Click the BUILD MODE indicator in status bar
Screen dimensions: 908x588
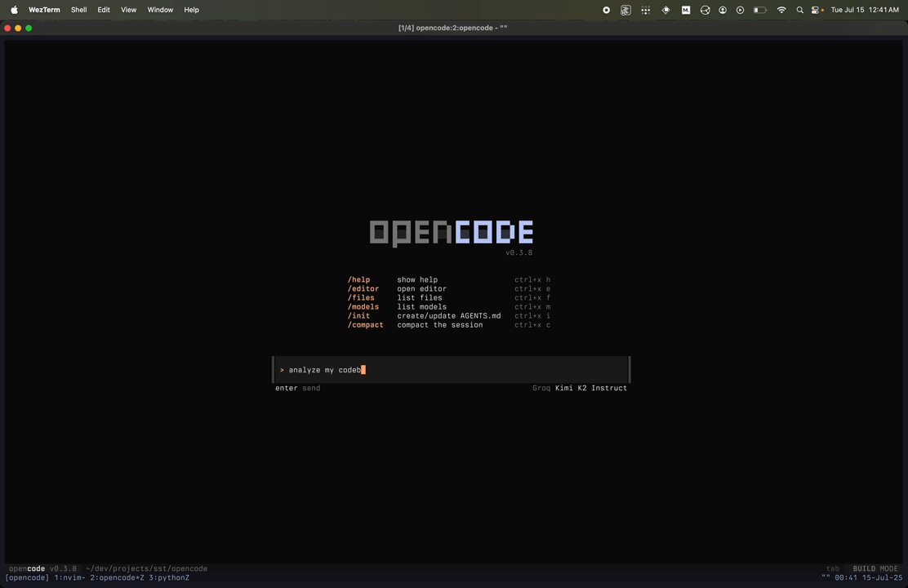875,569
